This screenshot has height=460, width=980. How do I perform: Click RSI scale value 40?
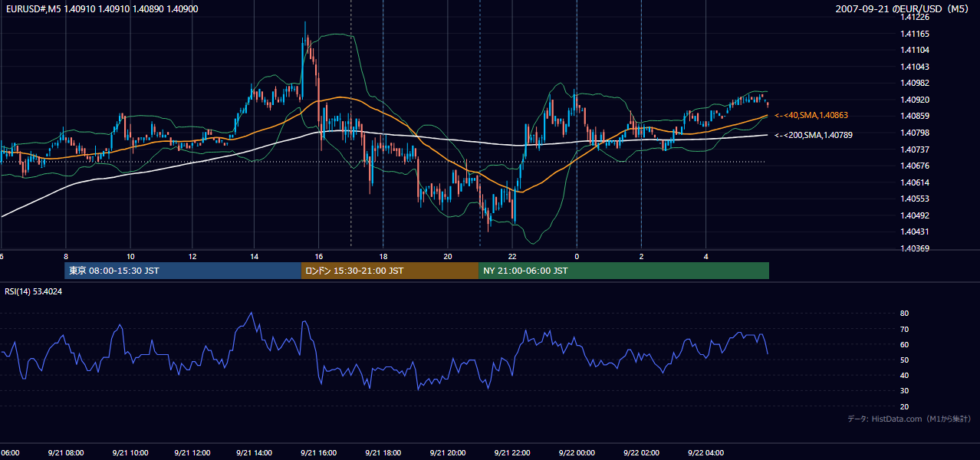point(905,375)
